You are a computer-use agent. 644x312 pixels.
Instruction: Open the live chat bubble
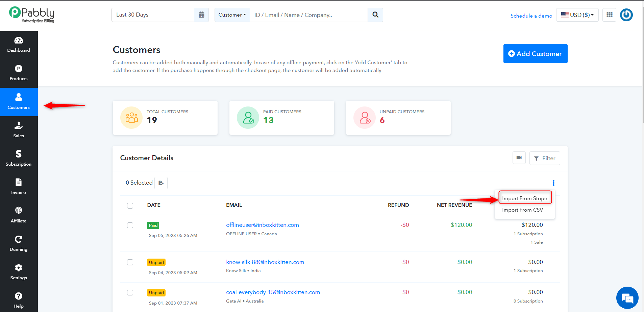627,298
